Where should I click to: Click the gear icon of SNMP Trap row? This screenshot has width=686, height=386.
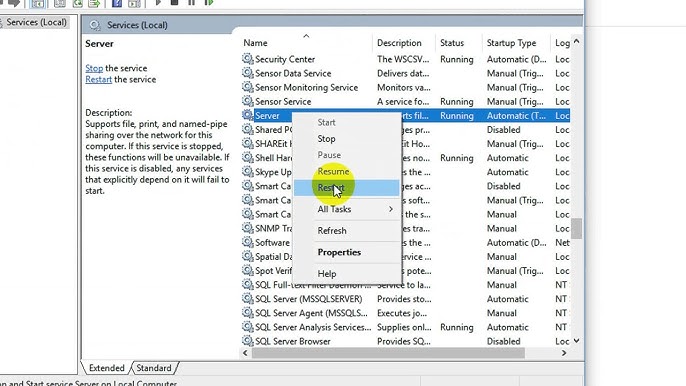[x=248, y=228]
